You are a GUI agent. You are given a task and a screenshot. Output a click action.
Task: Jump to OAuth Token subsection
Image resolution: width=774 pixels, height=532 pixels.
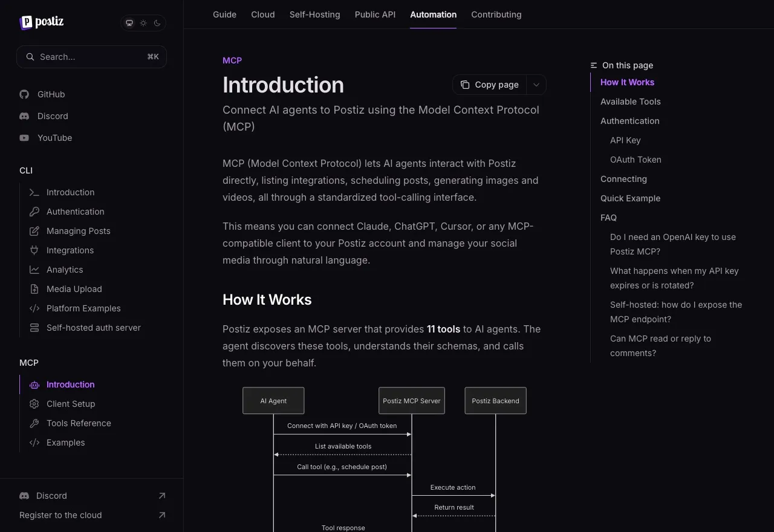636,160
